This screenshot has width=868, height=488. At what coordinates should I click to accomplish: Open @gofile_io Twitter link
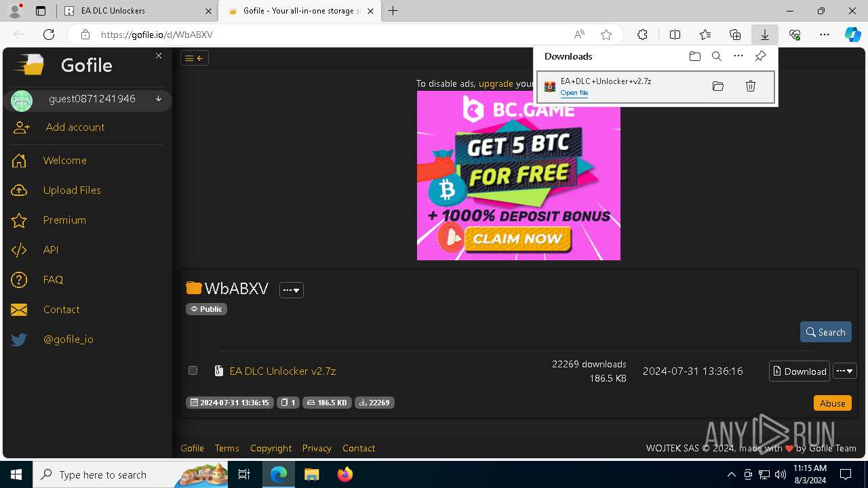tap(68, 340)
